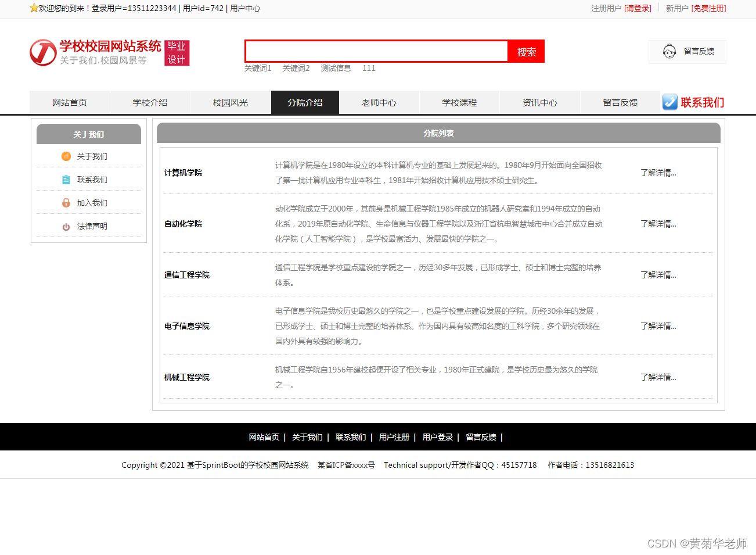Click the 关键词2 search suggestion
756x555 pixels.
click(296, 68)
